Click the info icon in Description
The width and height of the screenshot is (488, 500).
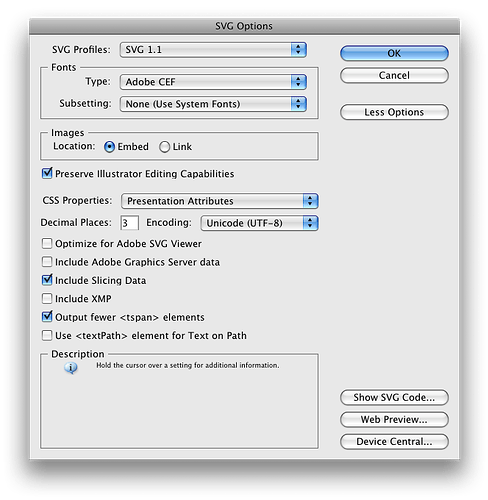(x=71, y=368)
